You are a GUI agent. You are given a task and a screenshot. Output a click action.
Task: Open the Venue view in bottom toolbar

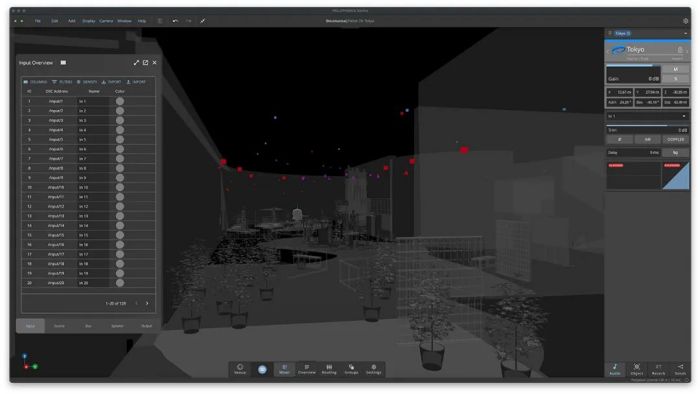240,369
